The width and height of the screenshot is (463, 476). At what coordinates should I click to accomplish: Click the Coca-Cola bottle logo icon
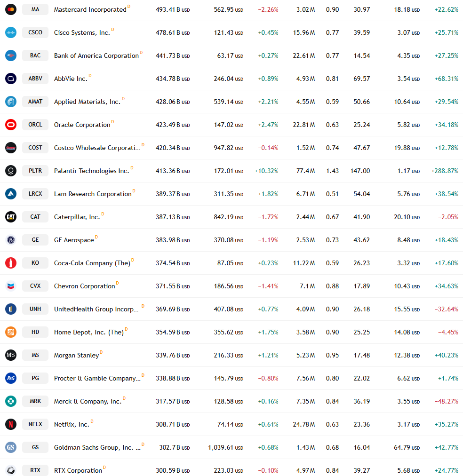click(11, 263)
